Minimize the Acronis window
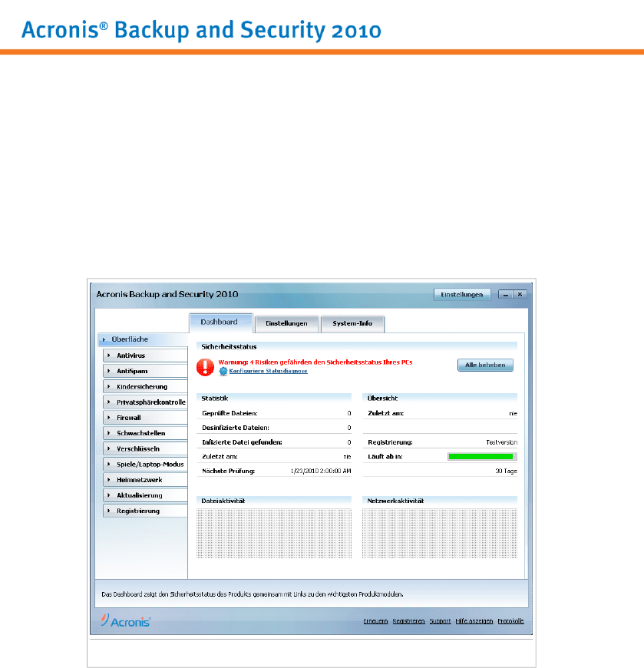 coord(506,294)
